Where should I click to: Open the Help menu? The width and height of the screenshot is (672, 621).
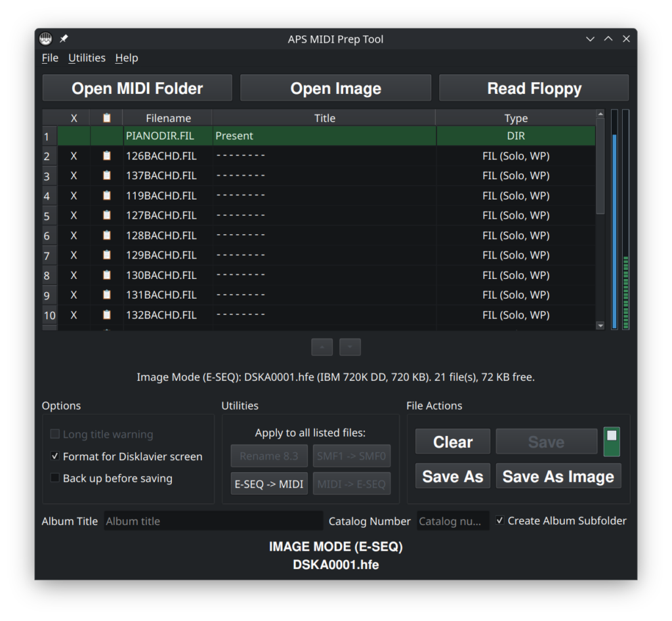tap(127, 58)
